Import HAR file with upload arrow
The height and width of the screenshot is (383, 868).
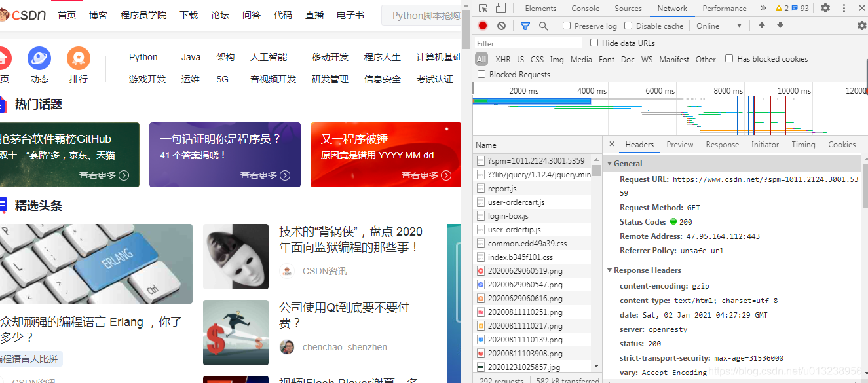coord(762,26)
